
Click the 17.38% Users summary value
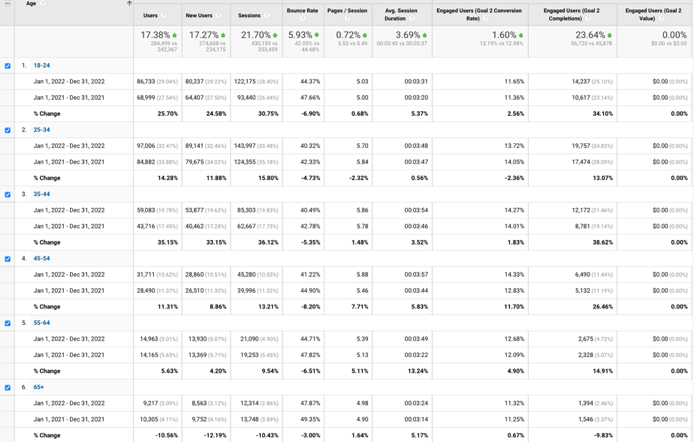click(155, 35)
